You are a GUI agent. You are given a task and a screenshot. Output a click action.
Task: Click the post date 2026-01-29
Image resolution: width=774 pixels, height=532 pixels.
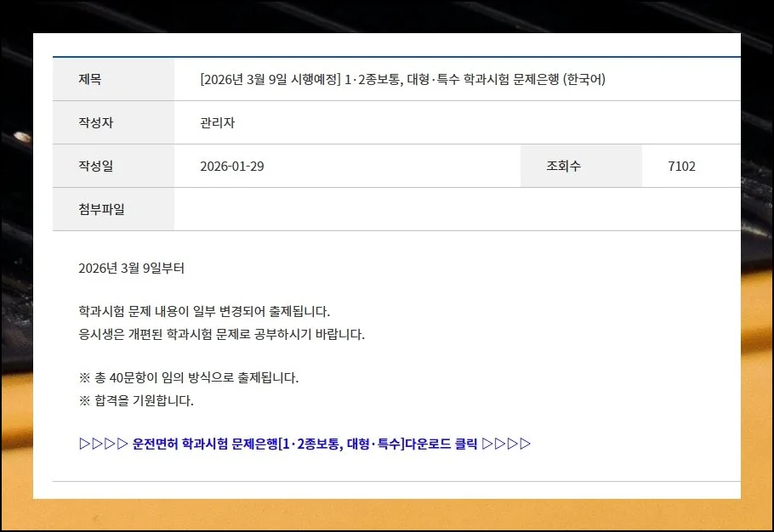click(231, 167)
